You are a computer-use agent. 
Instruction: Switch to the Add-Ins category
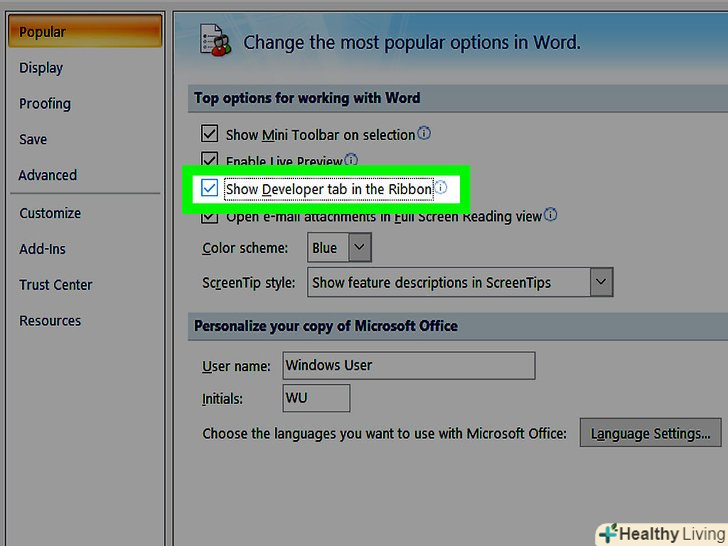(x=42, y=249)
